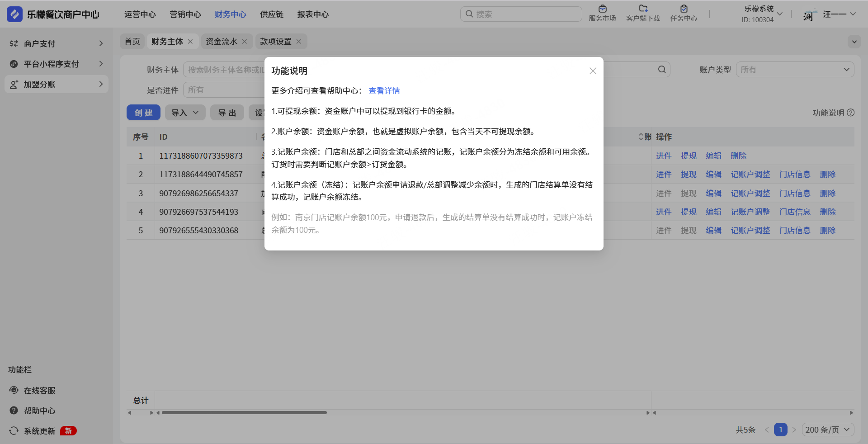Click the user avatar next to 汪一一
Image resolution: width=868 pixels, height=444 pixels.
point(810,14)
